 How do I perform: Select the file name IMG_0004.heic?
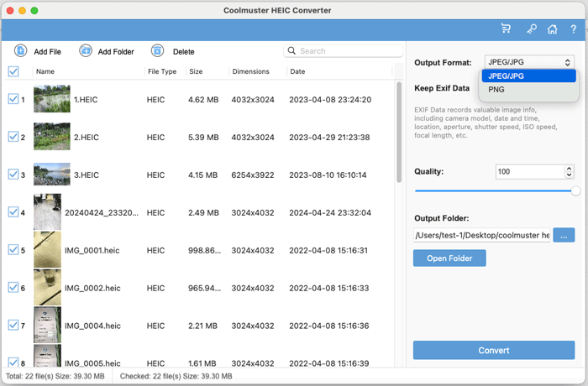92,326
